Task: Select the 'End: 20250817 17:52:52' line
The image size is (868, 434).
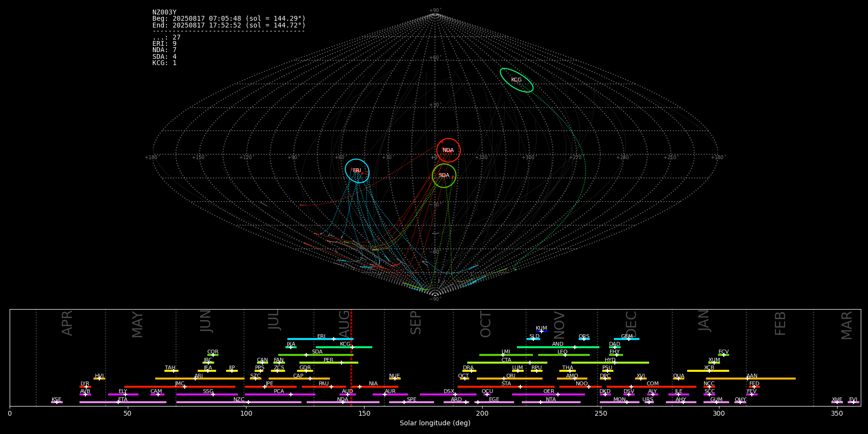Action: tap(229, 25)
